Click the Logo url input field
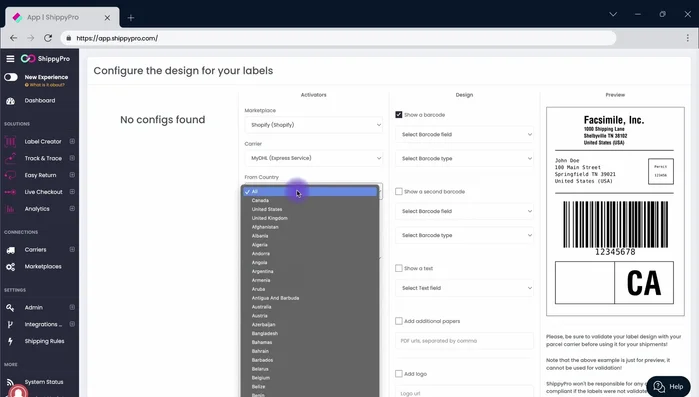Screen dimensions: 699x397 coord(464,391)
